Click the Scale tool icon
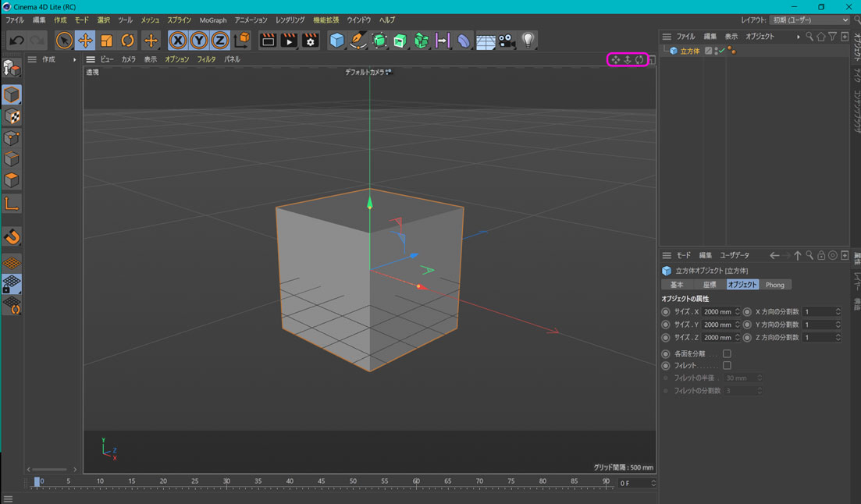 coord(107,41)
